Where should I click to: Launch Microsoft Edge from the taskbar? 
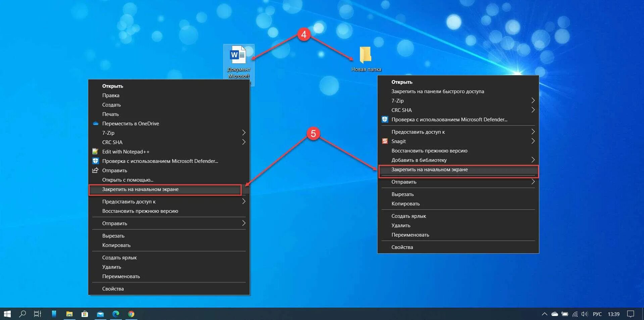tap(116, 314)
